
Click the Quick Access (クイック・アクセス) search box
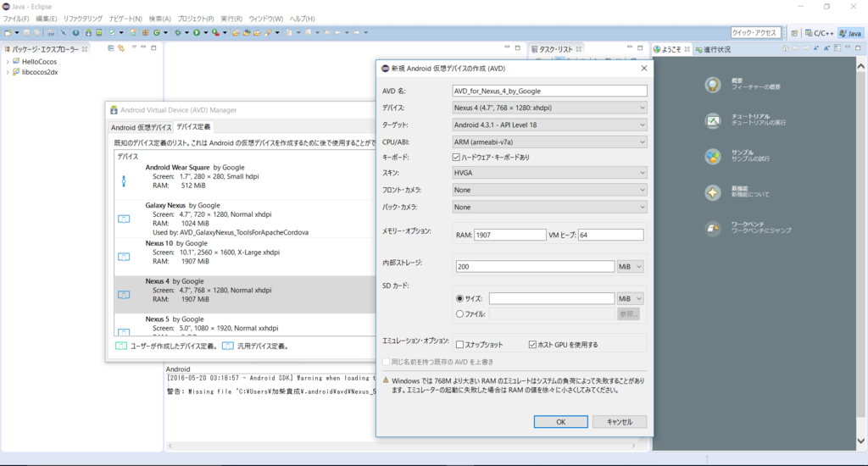[755, 33]
